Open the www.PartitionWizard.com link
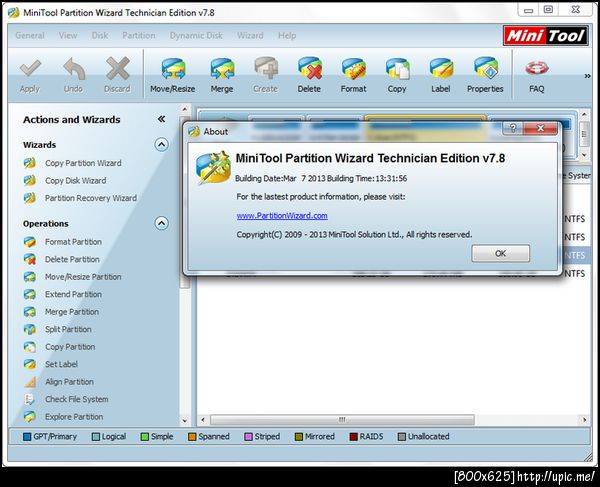This screenshot has height=487, width=600. [282, 216]
